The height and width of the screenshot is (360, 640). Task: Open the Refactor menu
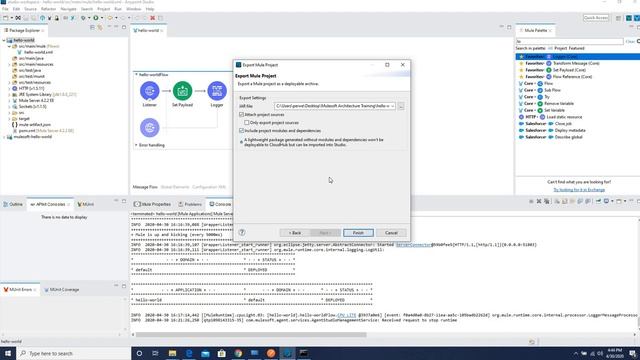[48, 9]
